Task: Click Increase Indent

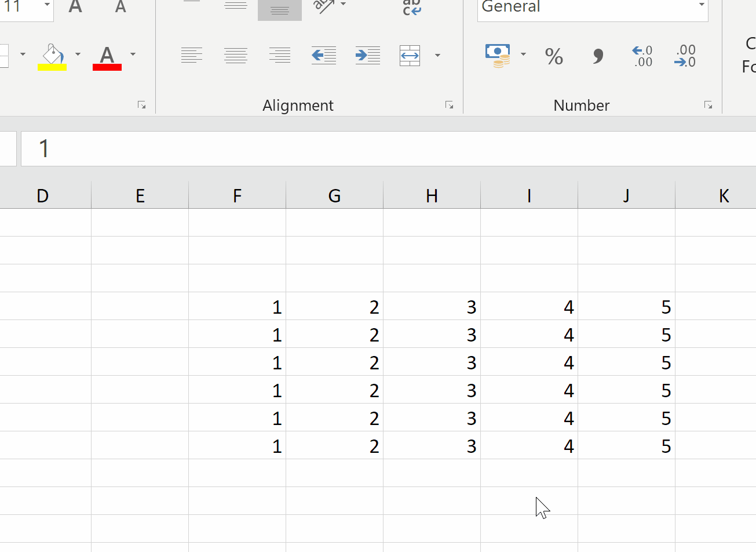Action: [367, 55]
